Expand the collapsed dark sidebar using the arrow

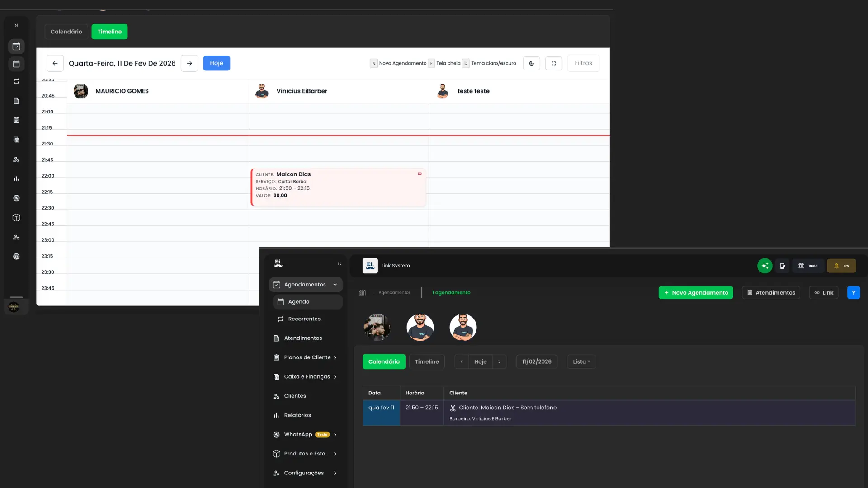click(16, 25)
